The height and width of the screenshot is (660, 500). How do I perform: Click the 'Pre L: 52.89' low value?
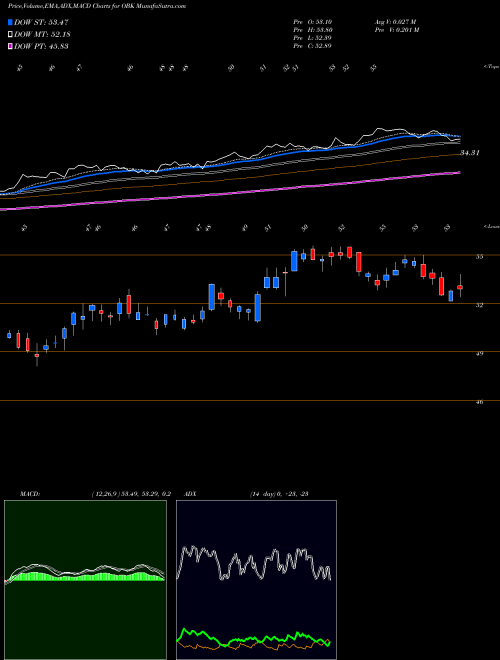pos(312,38)
